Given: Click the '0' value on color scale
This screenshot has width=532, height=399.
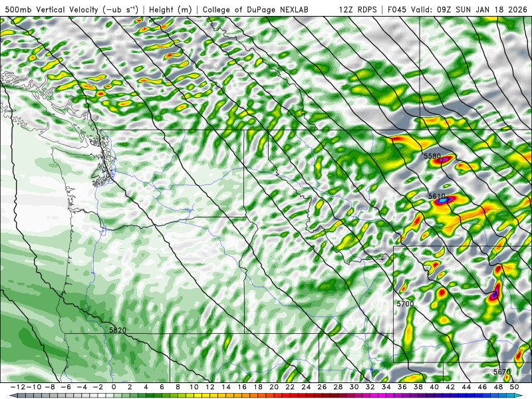Looking at the screenshot, I should [x=114, y=387].
